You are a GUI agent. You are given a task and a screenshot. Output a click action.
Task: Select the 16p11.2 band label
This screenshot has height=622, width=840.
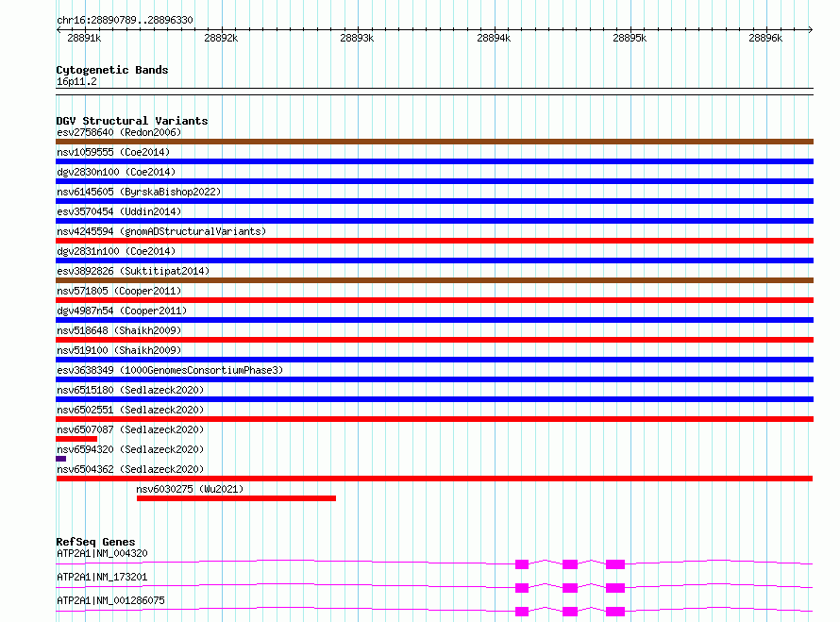tap(76, 81)
